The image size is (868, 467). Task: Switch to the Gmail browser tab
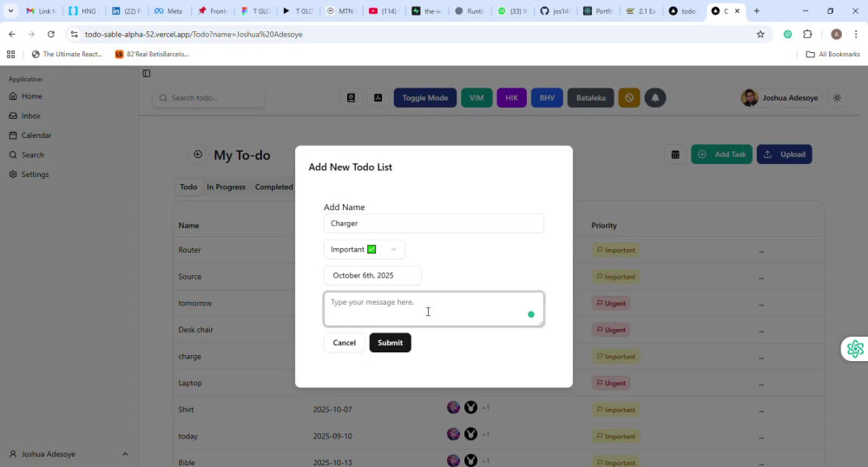coord(41,11)
